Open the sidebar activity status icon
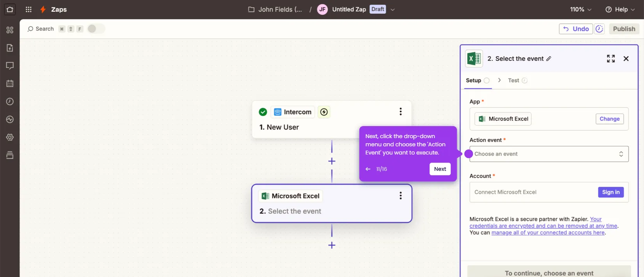Image resolution: width=644 pixels, height=277 pixels. pyautogui.click(x=10, y=119)
